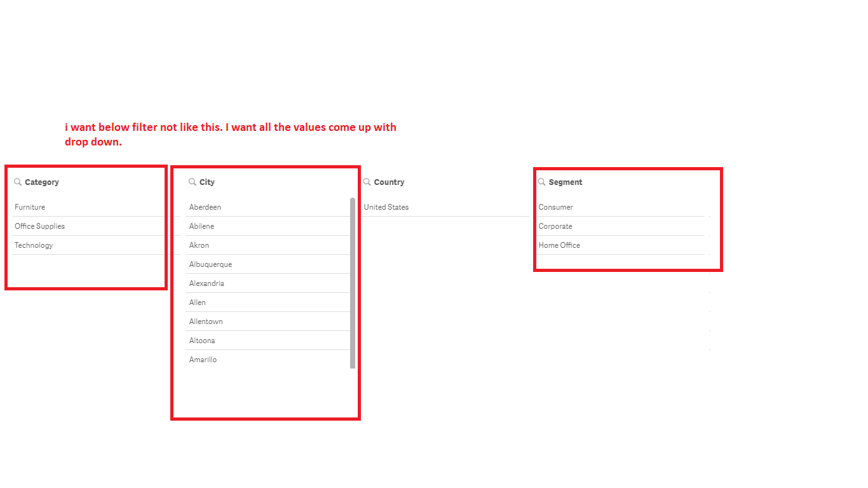Screen dimensions: 868x488
Task: Pick Allentown from City list
Action: pyautogui.click(x=206, y=322)
